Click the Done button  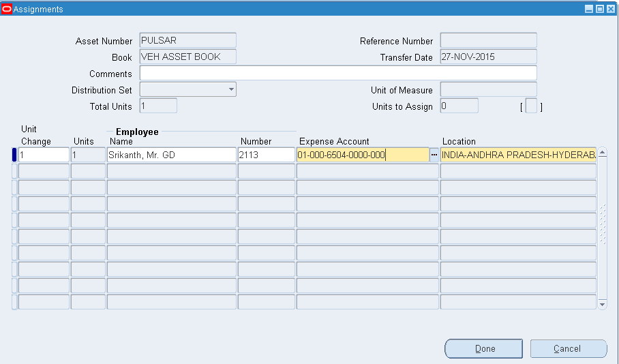[x=485, y=348]
